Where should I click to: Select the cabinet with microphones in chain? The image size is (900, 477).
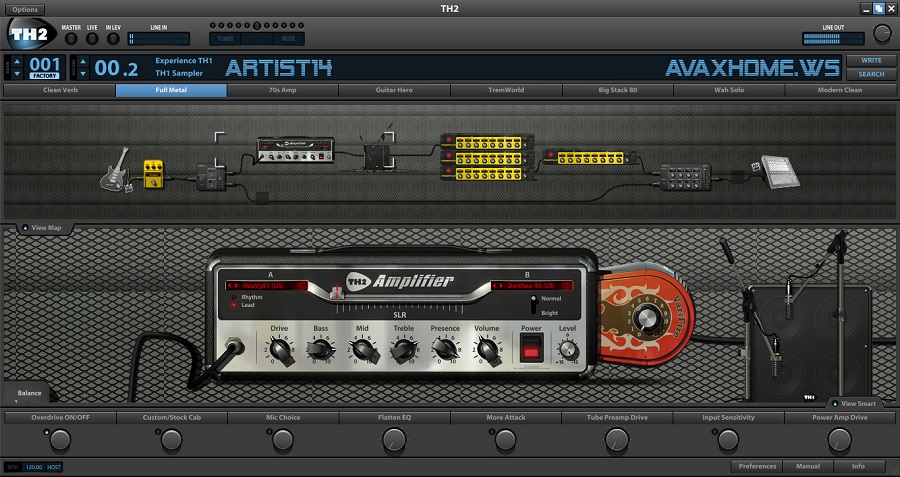point(377,157)
